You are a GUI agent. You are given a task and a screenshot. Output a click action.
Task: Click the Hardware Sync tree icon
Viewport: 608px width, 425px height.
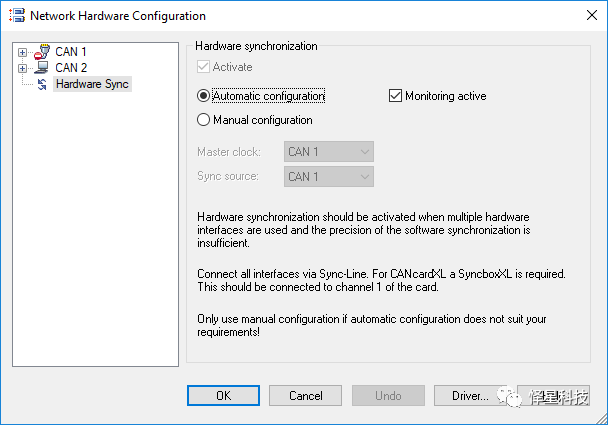[x=41, y=84]
